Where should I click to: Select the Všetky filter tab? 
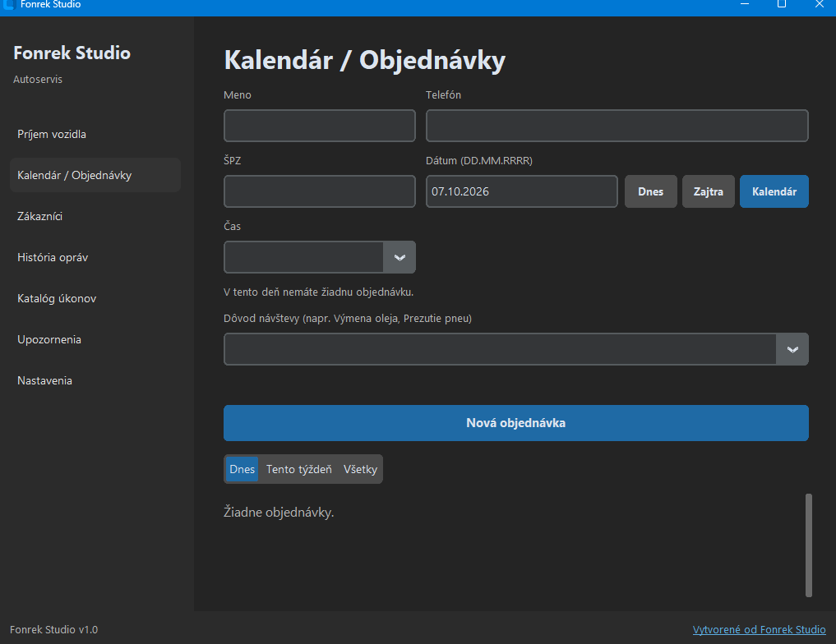click(360, 469)
